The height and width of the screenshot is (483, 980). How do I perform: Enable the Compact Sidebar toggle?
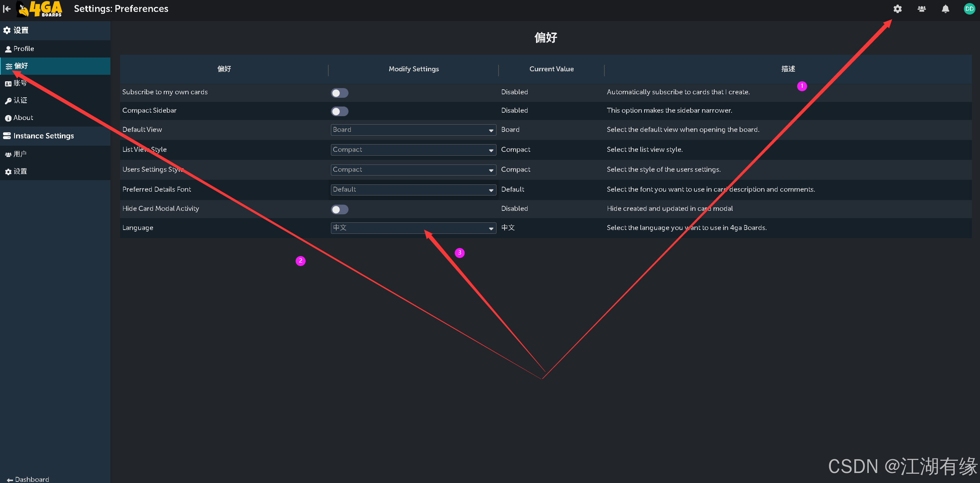[339, 111]
